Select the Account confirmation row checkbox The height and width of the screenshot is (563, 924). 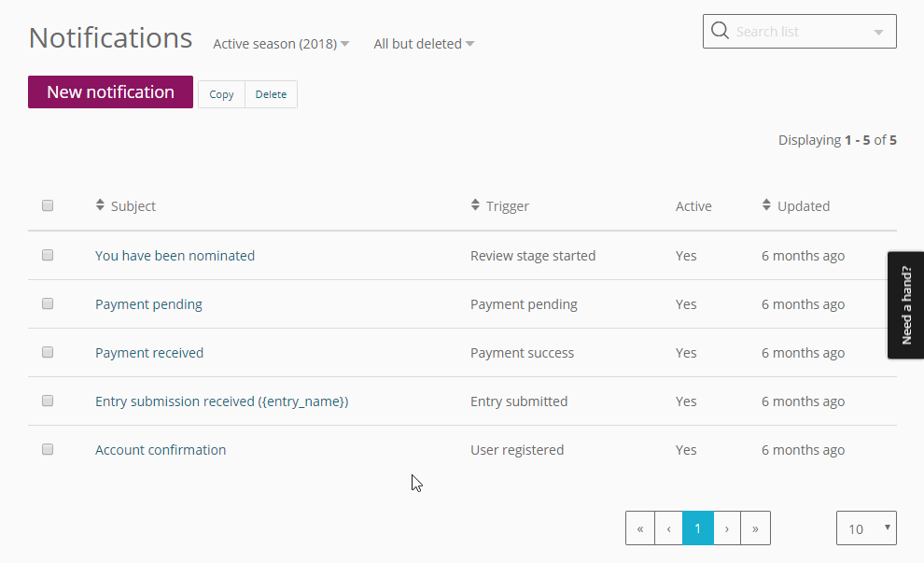pyautogui.click(x=48, y=449)
